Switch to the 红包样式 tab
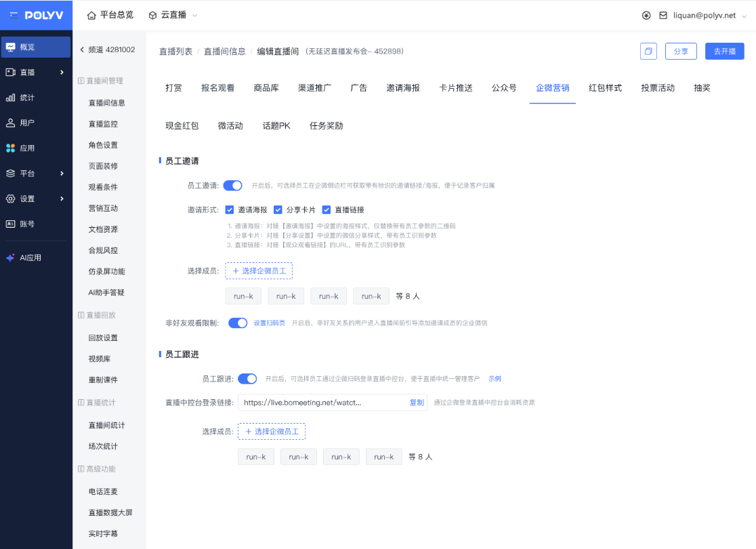This screenshot has width=756, height=549. pos(605,88)
